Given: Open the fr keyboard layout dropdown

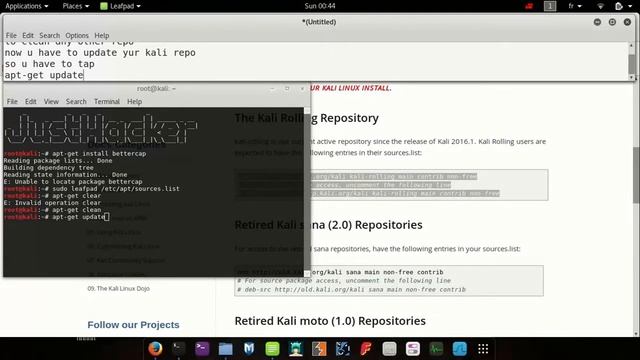Looking at the screenshot, I should (x=575, y=6).
